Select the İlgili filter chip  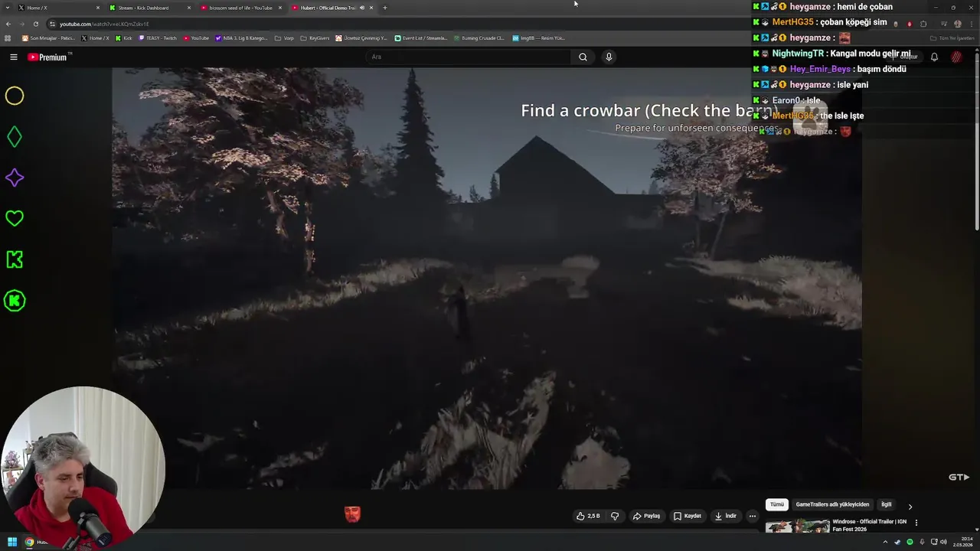[x=886, y=505]
